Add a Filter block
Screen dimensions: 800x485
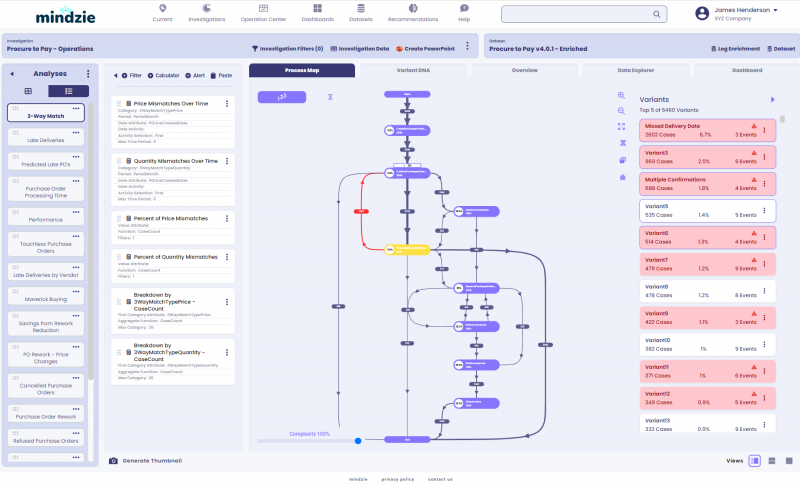[132, 75]
